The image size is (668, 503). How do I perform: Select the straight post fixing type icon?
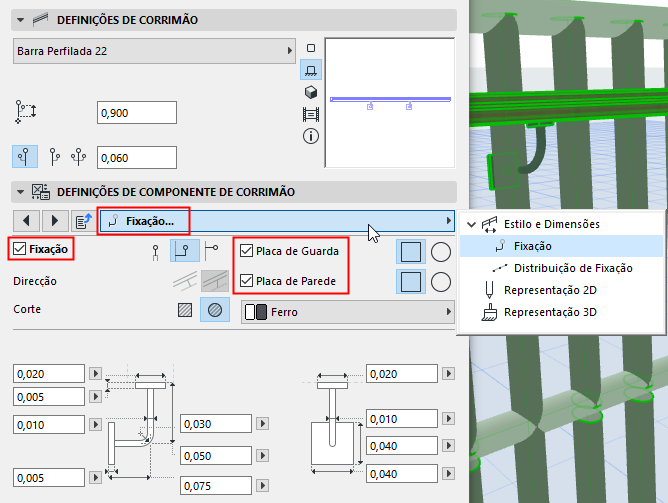click(155, 252)
